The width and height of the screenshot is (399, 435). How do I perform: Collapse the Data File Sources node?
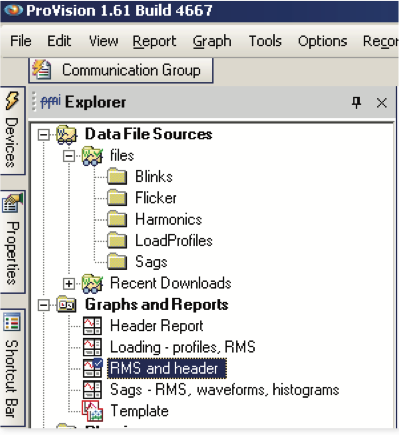[x=44, y=135]
